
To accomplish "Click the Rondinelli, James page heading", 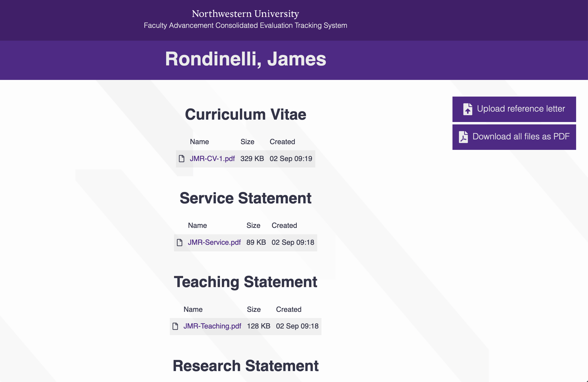I will pos(245,59).
